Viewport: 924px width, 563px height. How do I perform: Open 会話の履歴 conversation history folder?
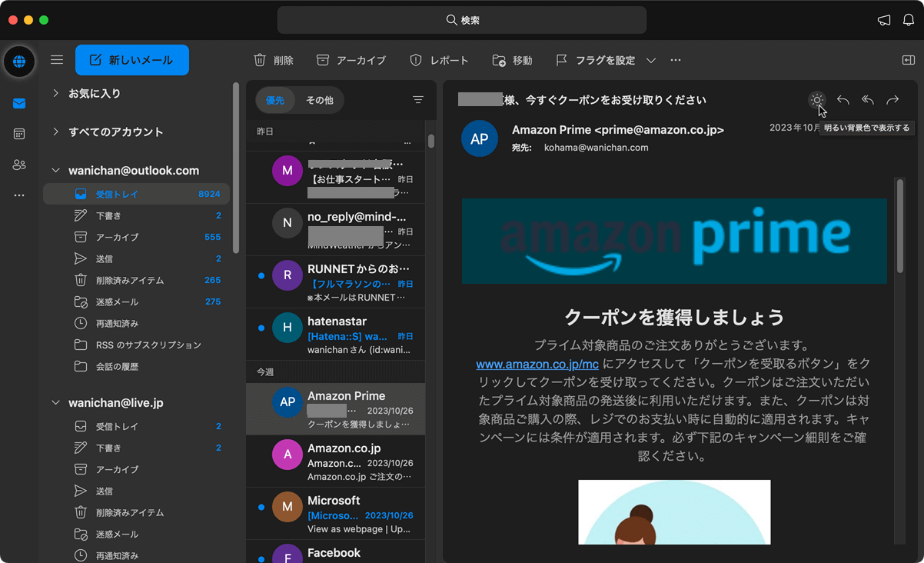[x=137, y=366]
